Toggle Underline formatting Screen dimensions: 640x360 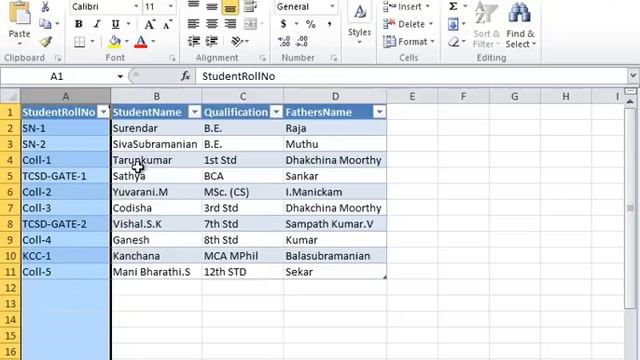pyautogui.click(x=116, y=24)
